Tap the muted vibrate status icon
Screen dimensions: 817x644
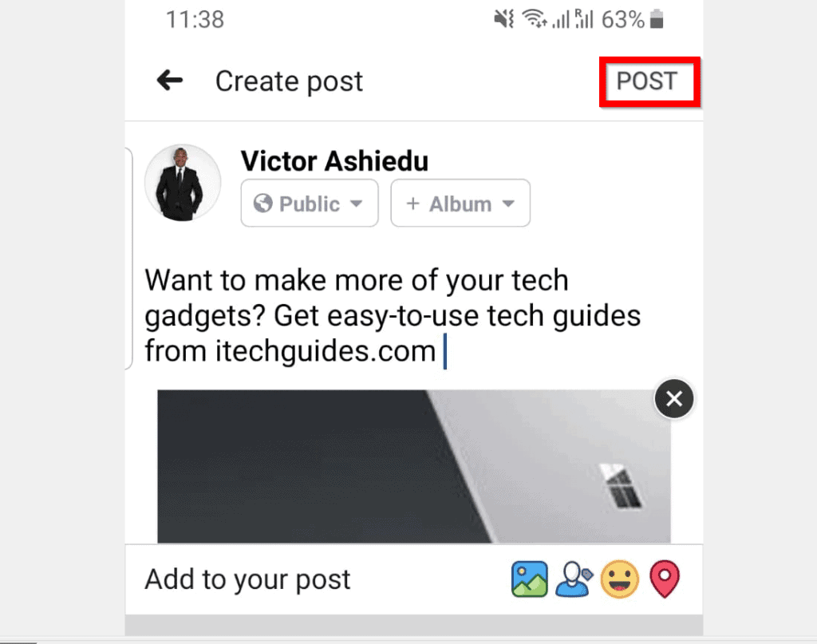point(504,19)
